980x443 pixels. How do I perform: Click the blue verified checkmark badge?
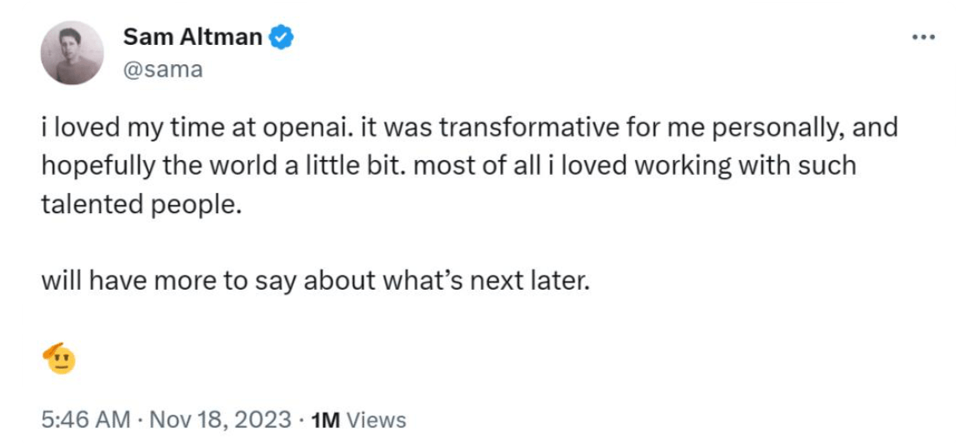click(x=282, y=37)
